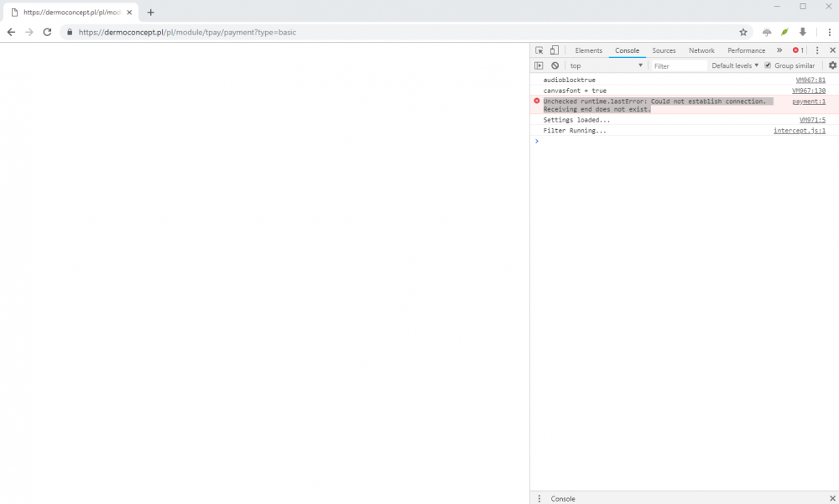The image size is (839, 504).
Task: Open the console sidebar panel
Action: pyautogui.click(x=538, y=65)
